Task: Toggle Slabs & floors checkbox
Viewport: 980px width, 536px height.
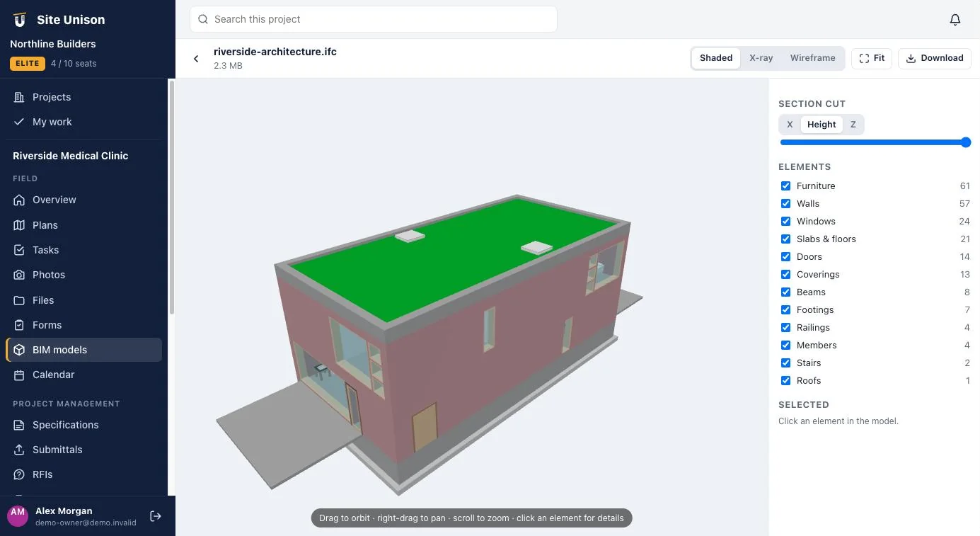Action: (x=785, y=239)
